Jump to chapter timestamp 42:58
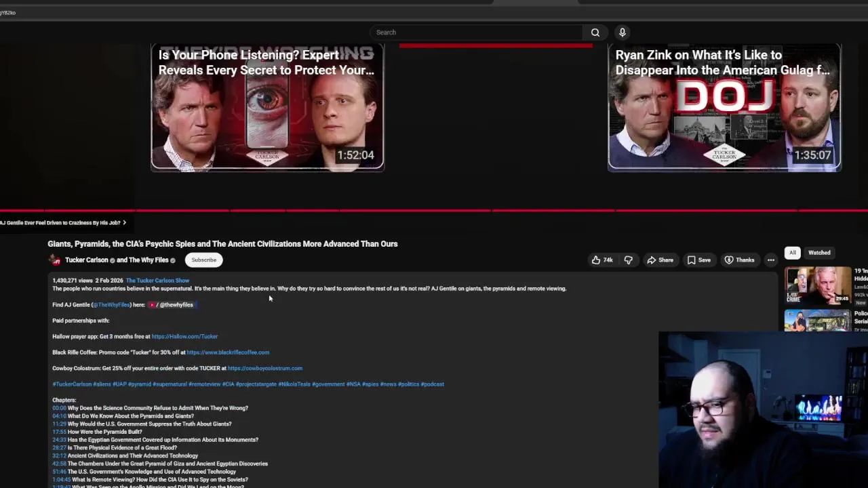 (59, 464)
